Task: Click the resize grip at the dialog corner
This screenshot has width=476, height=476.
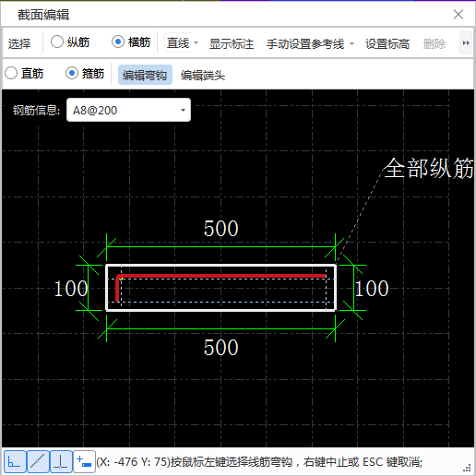Action: 467,468
